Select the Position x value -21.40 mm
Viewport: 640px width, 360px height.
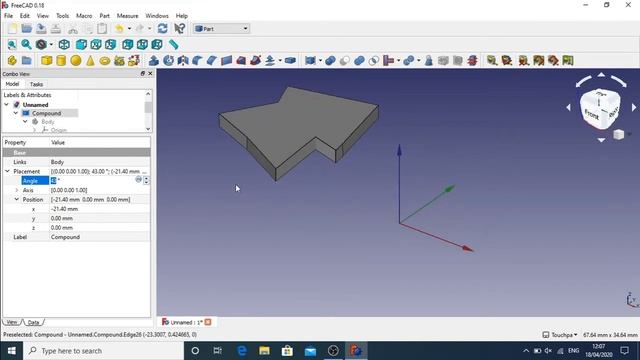[64, 209]
